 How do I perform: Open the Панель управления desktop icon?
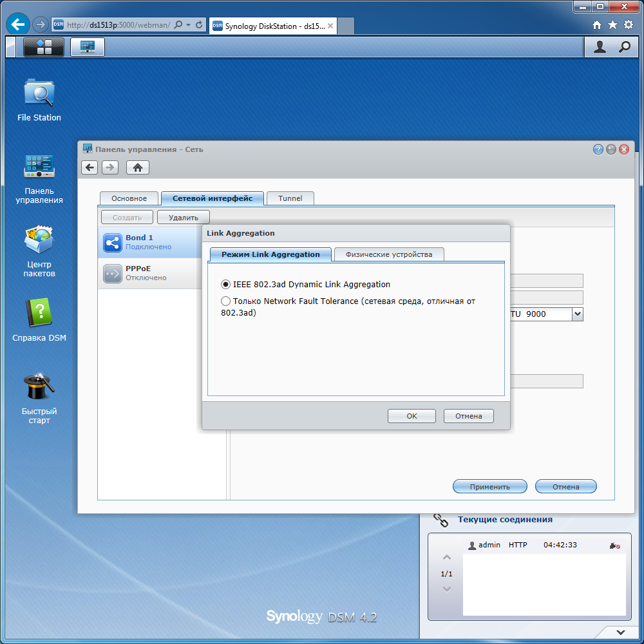[x=39, y=178]
